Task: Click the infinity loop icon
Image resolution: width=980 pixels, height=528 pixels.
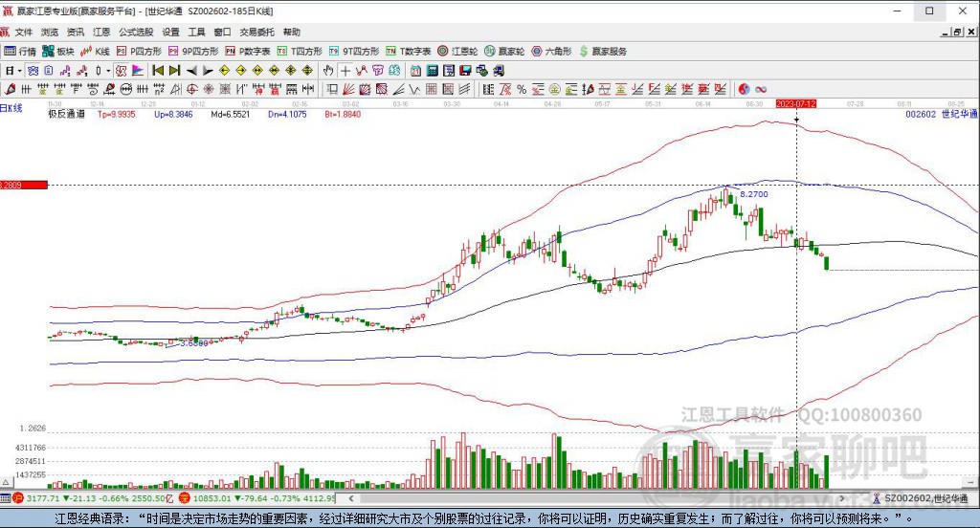Action: coord(761,89)
